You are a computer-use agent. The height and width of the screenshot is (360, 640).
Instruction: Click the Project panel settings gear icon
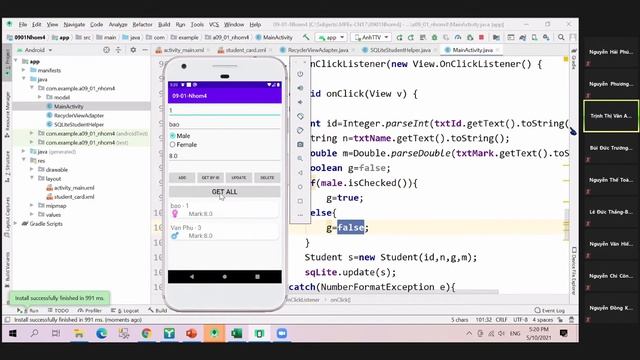pyautogui.click(x=133, y=50)
